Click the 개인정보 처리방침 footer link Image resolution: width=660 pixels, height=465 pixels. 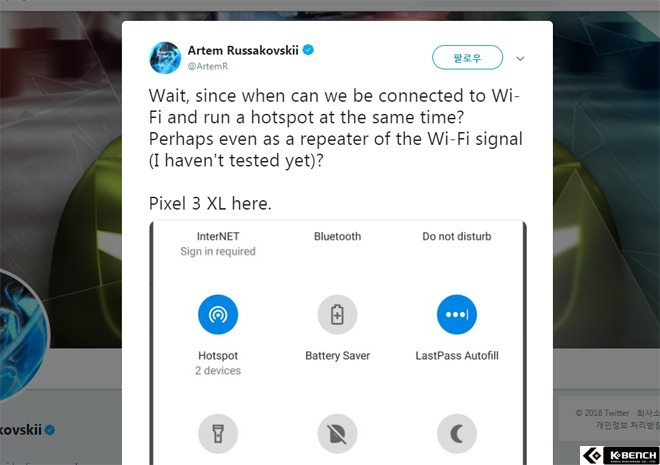point(627,425)
